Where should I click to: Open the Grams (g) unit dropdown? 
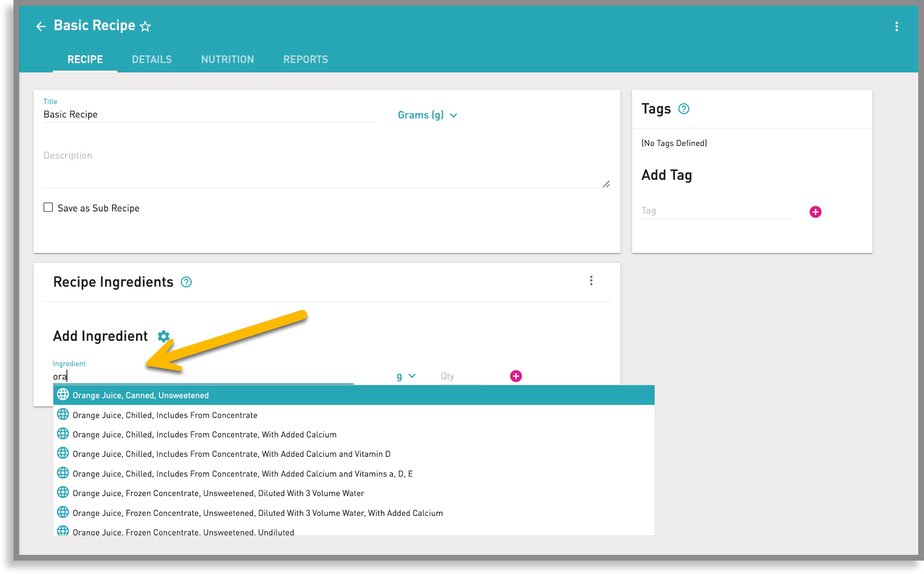tap(427, 115)
